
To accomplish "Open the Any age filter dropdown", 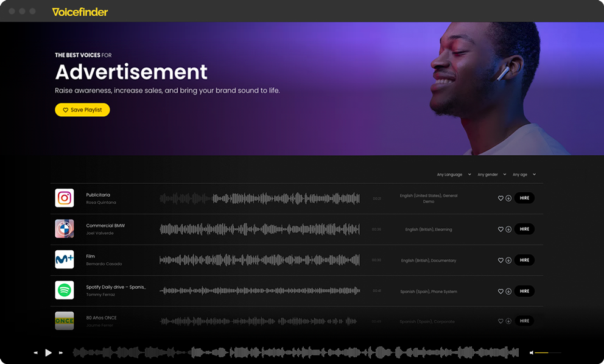I will point(524,175).
